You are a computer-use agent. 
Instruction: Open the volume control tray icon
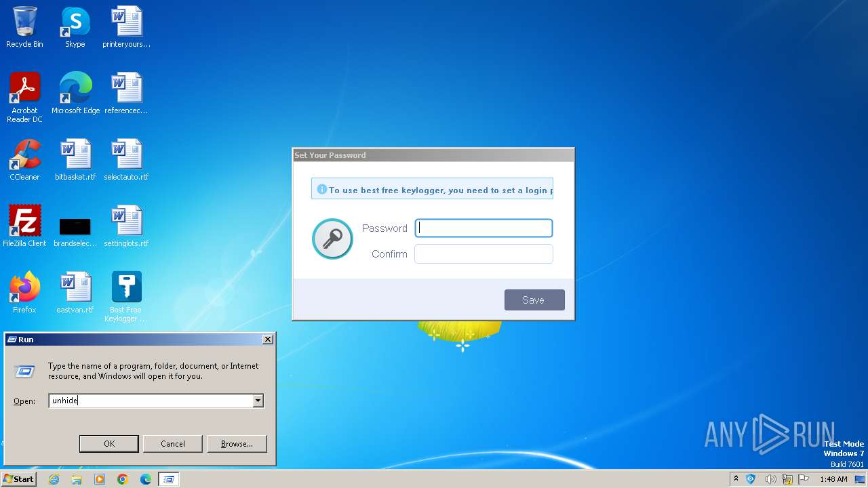coord(770,479)
